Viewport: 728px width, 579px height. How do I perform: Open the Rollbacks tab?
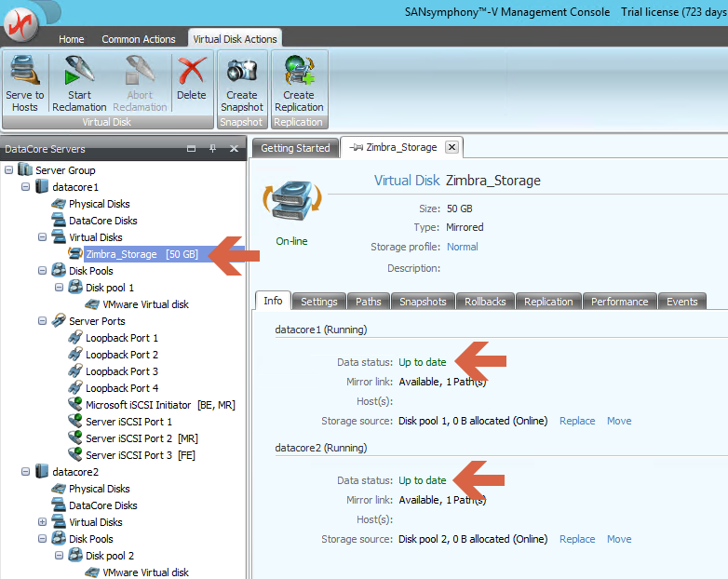pyautogui.click(x=485, y=302)
